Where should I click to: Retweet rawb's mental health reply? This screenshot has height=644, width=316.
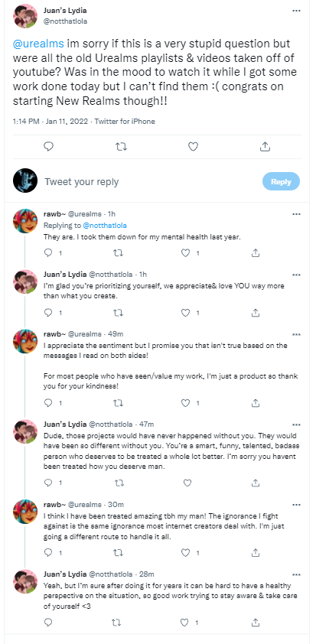pyautogui.click(x=118, y=253)
